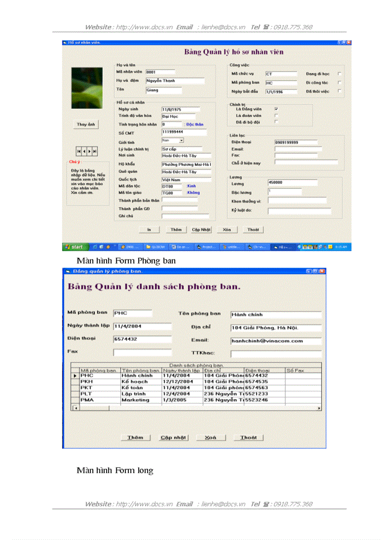Click Cập nhật on the phòng ban form
Image resolution: width=392 pixels, height=540 pixels.
(173, 438)
